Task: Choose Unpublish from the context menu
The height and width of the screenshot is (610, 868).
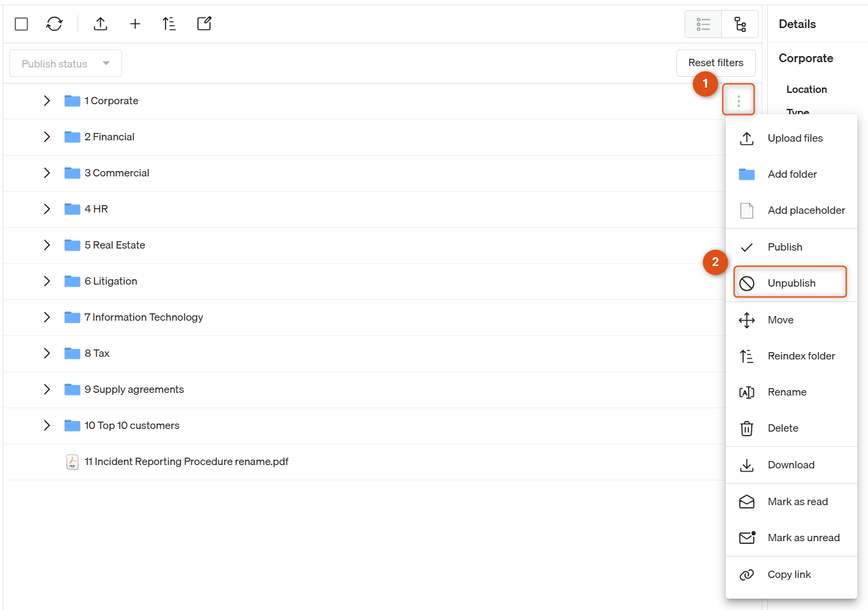Action: click(x=791, y=283)
